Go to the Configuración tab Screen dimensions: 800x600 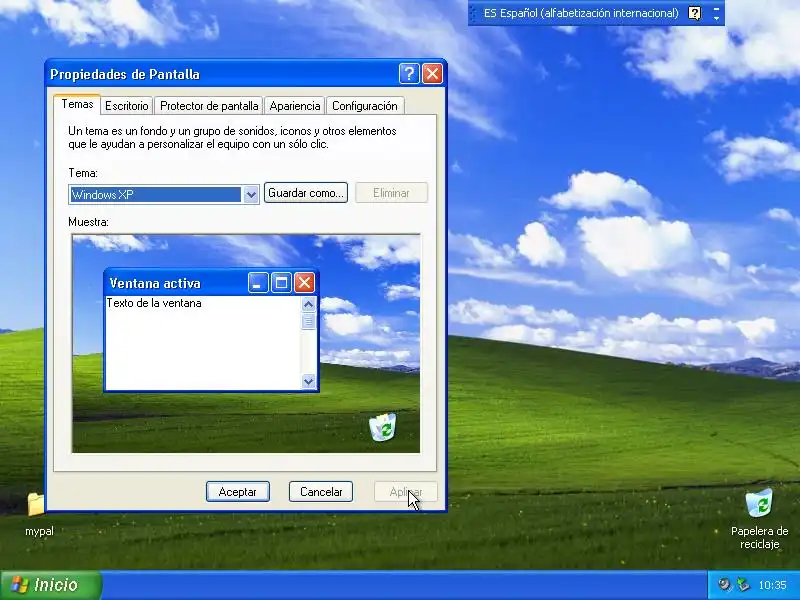pos(365,106)
